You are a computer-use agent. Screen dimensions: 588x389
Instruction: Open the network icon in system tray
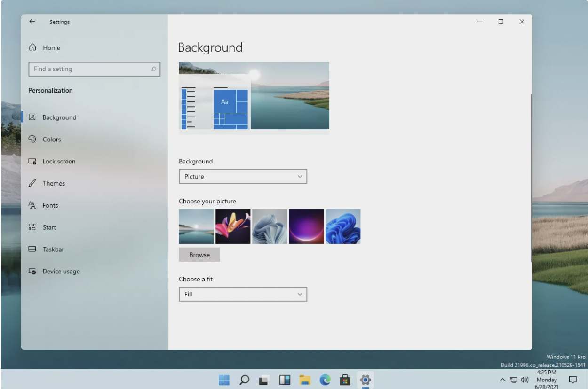point(514,380)
